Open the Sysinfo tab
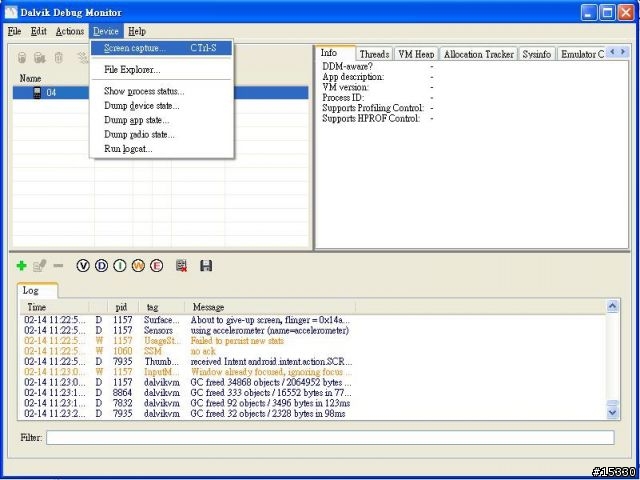 click(537, 54)
